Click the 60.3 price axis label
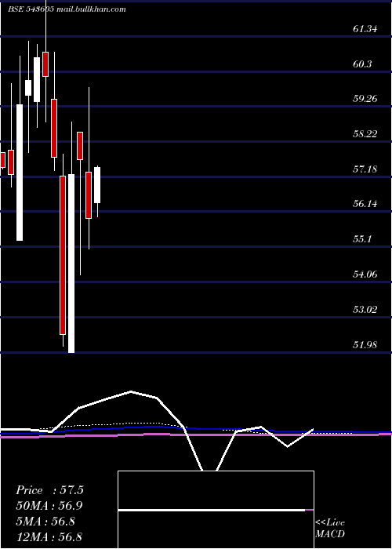Viewport: 392px width, 549px height. (x=362, y=64)
